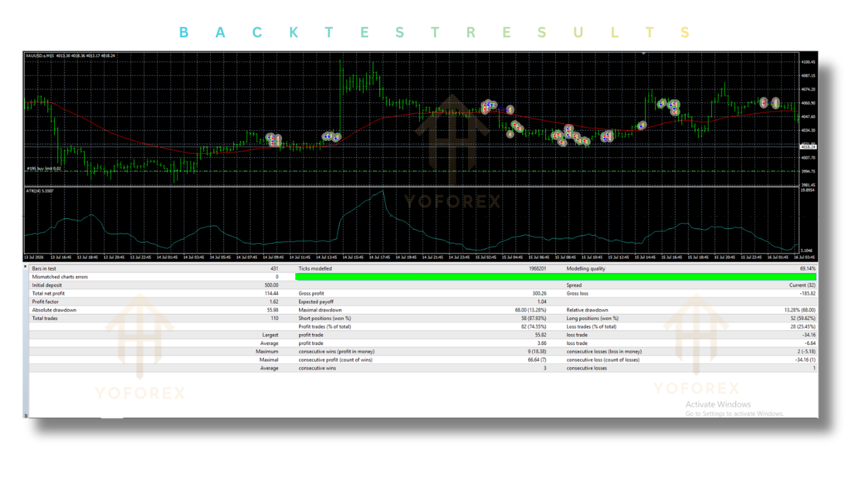Image resolution: width=868 pixels, height=488 pixels.
Task: Select the absolute drawdown value 55.98
Action: coord(272,310)
